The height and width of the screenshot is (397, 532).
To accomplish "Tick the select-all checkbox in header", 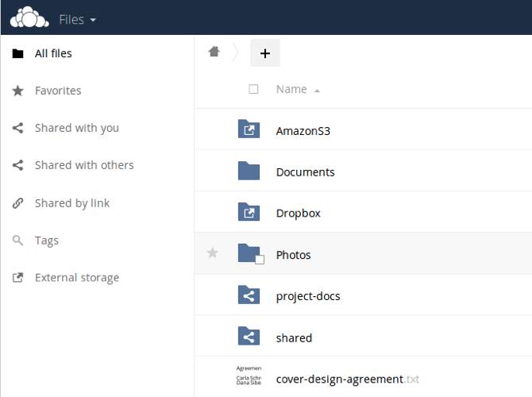I will [x=253, y=89].
